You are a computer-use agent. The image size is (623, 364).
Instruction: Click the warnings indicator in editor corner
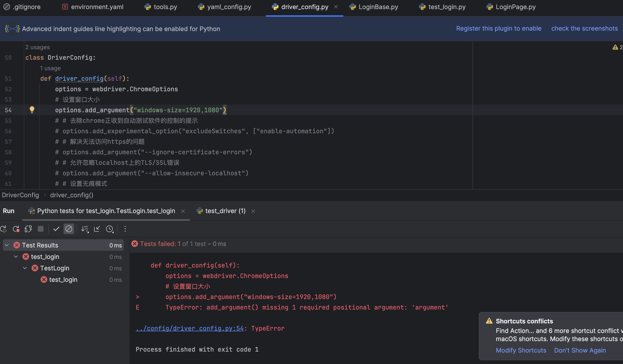[617, 47]
